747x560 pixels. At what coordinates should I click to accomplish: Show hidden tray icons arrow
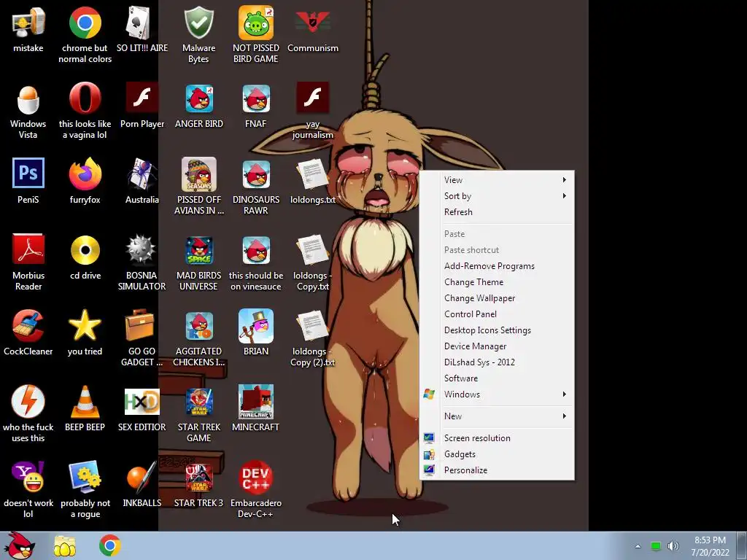tap(638, 546)
